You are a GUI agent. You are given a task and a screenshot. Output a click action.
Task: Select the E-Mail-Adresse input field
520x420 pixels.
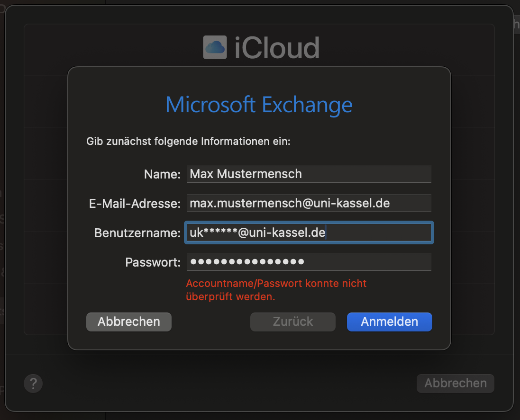pyautogui.click(x=309, y=203)
